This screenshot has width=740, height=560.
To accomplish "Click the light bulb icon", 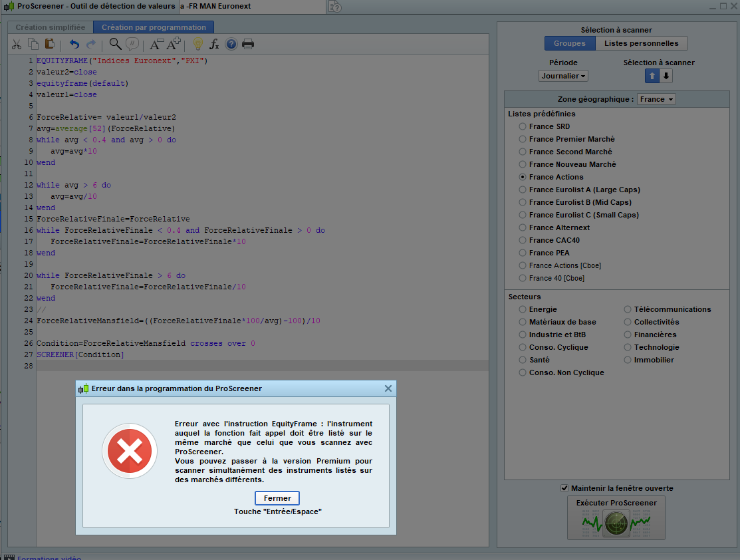I will pos(197,44).
